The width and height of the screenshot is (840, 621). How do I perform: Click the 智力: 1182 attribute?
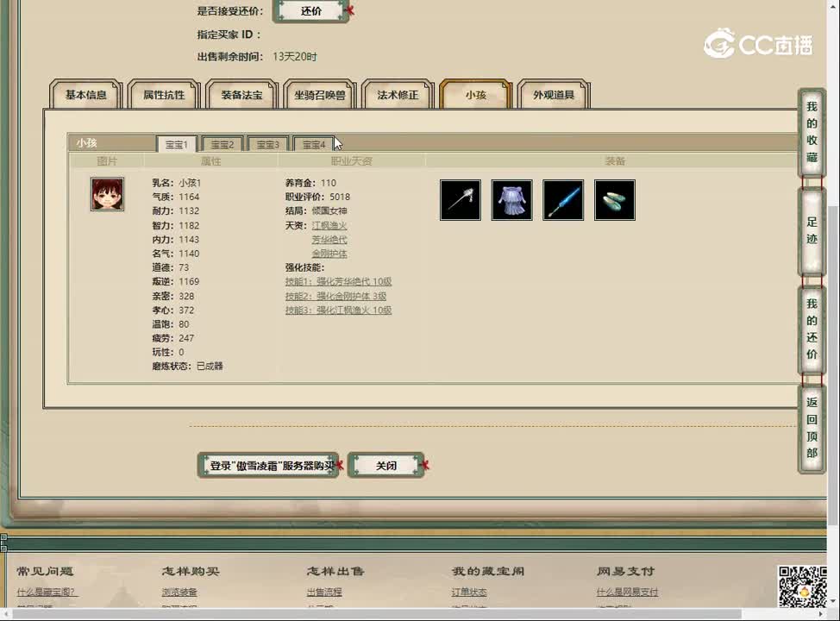[176, 226]
